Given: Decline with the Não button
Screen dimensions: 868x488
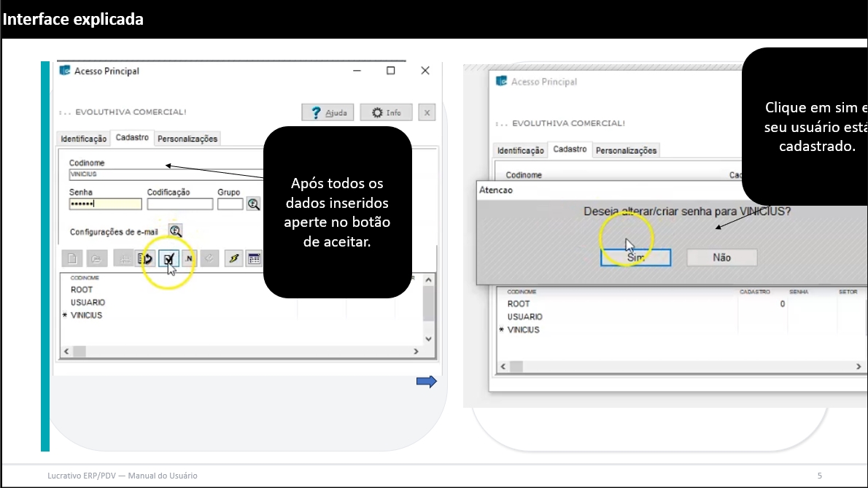Looking at the screenshot, I should pos(721,257).
